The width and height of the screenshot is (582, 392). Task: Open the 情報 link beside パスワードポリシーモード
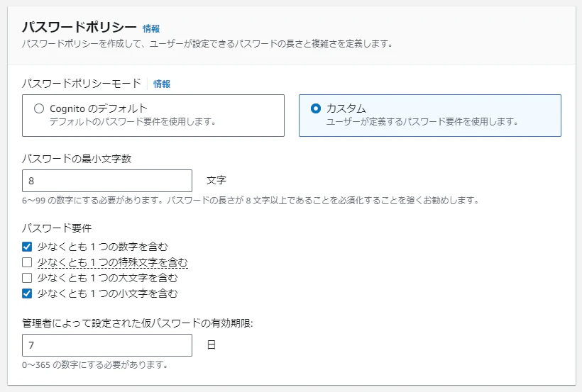click(x=162, y=84)
